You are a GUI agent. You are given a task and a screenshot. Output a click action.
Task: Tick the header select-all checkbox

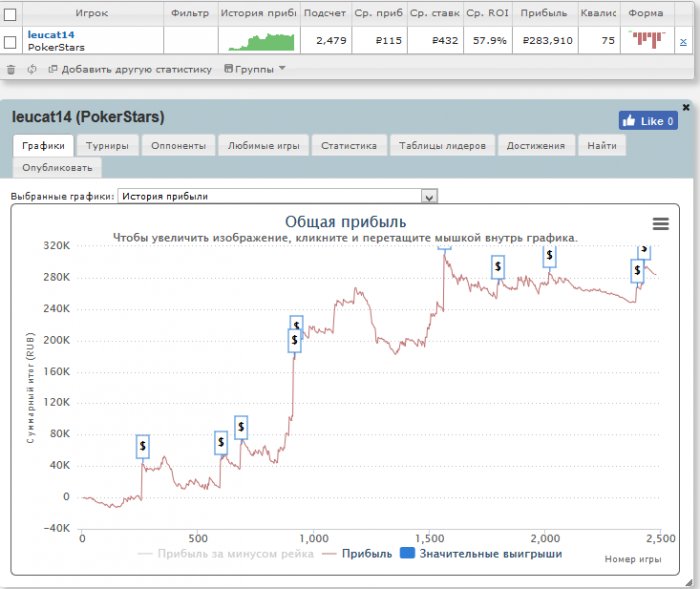[x=10, y=15]
